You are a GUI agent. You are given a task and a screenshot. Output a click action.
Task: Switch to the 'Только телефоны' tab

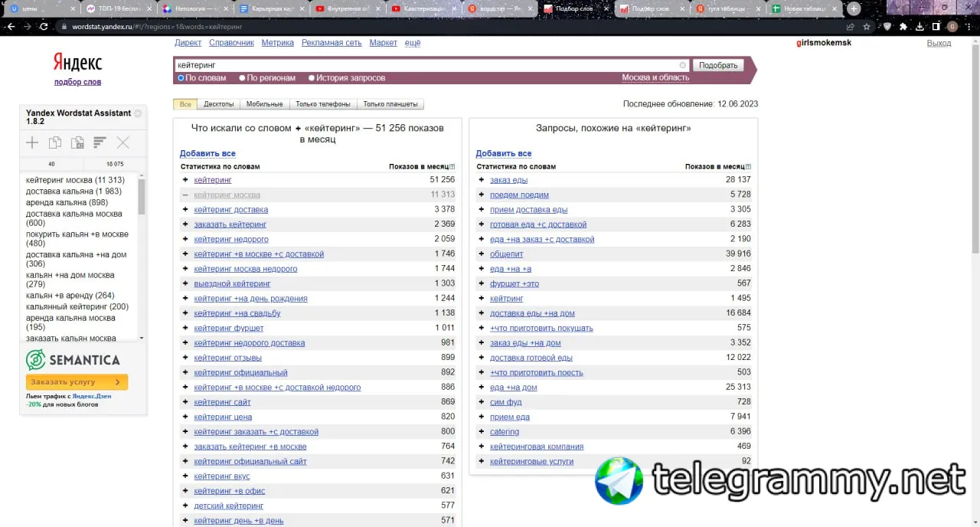click(x=323, y=104)
